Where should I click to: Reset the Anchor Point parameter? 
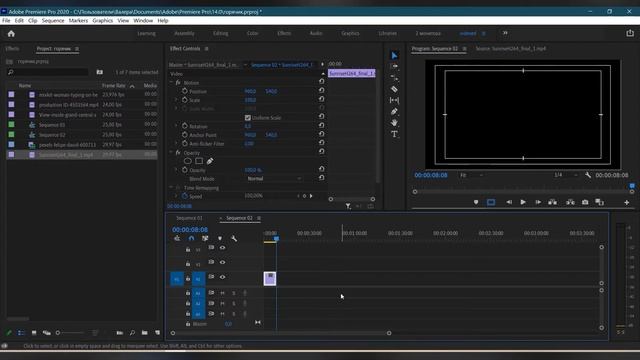click(x=322, y=134)
